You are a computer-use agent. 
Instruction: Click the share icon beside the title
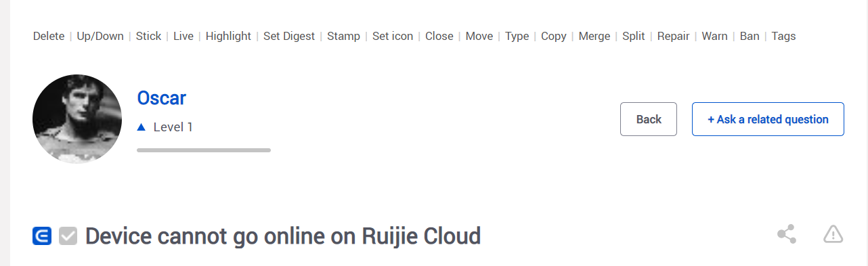click(x=787, y=235)
